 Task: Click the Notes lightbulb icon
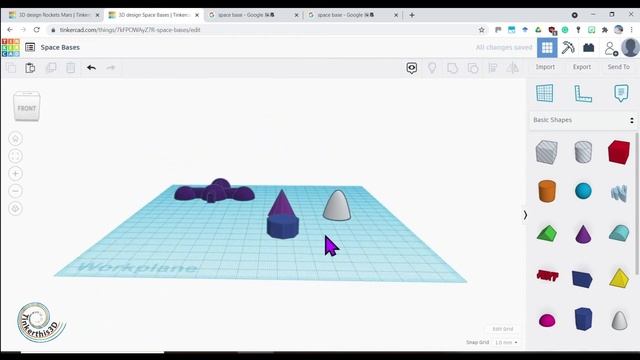(432, 68)
